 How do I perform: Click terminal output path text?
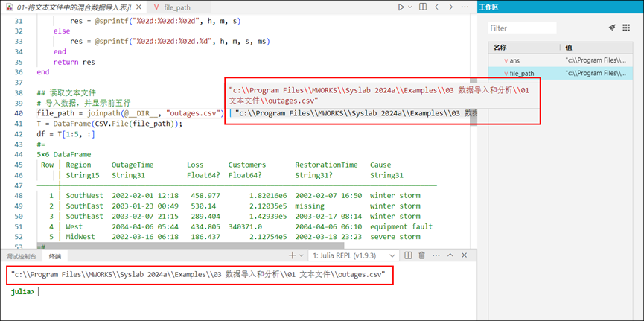coord(198,275)
